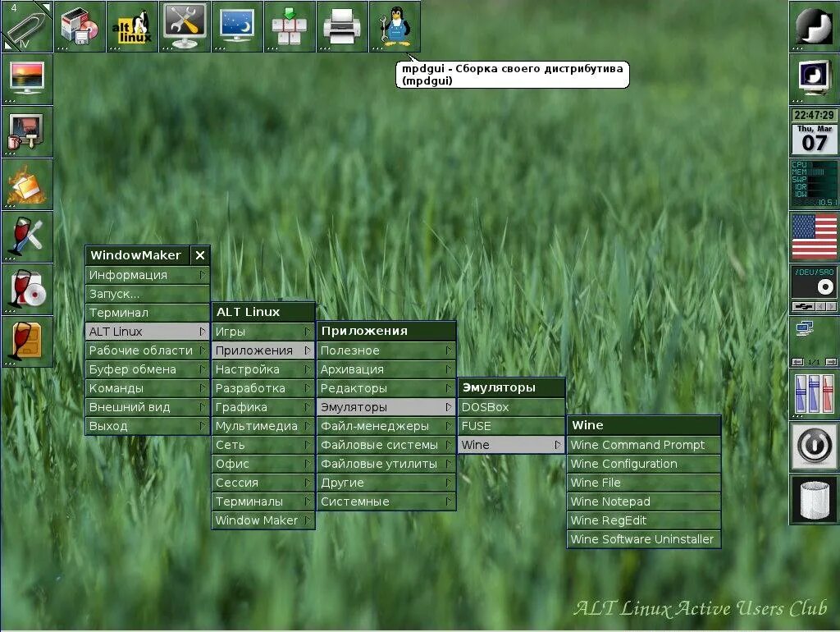The height and width of the screenshot is (632, 840).
Task: Click the US flag keyboard layout icon
Action: [x=814, y=236]
